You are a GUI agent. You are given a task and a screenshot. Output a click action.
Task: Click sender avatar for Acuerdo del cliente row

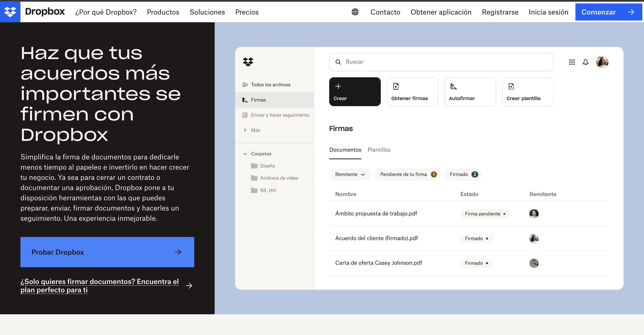pyautogui.click(x=534, y=238)
